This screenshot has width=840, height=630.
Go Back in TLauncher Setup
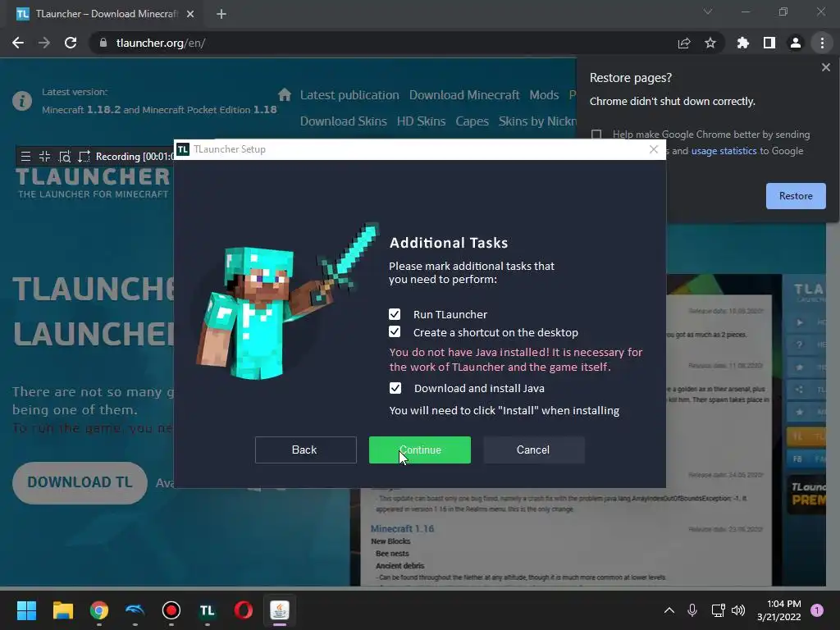click(x=305, y=450)
